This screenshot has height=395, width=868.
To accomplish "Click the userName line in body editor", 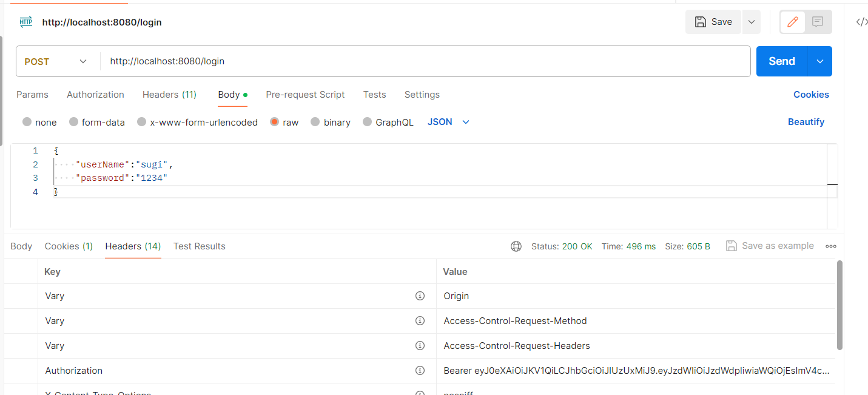I will (124, 164).
